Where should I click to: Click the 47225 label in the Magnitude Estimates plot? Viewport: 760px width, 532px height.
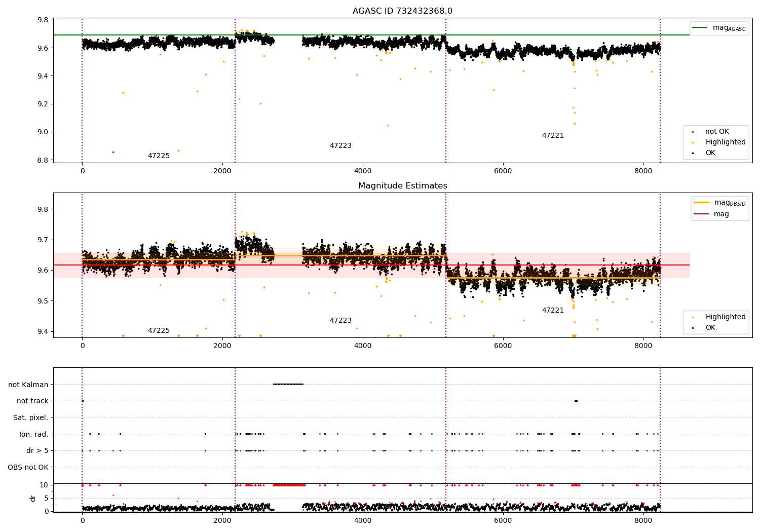click(159, 331)
